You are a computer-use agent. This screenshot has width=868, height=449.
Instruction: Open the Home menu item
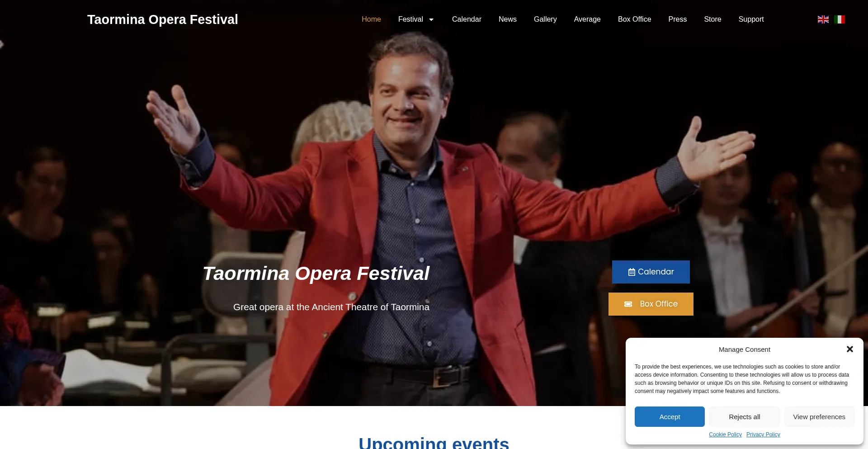371,19
